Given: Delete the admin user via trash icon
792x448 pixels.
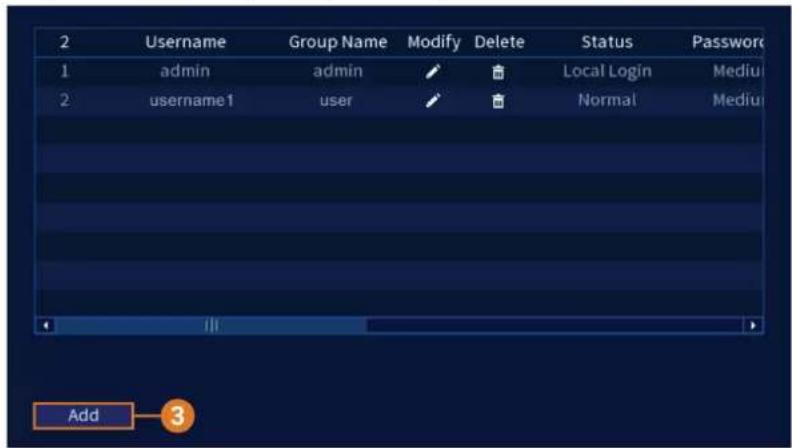Looking at the screenshot, I should [498, 72].
